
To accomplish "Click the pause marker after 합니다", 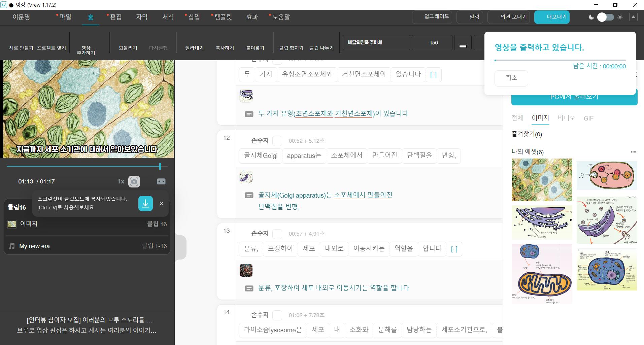I will click(x=454, y=249).
